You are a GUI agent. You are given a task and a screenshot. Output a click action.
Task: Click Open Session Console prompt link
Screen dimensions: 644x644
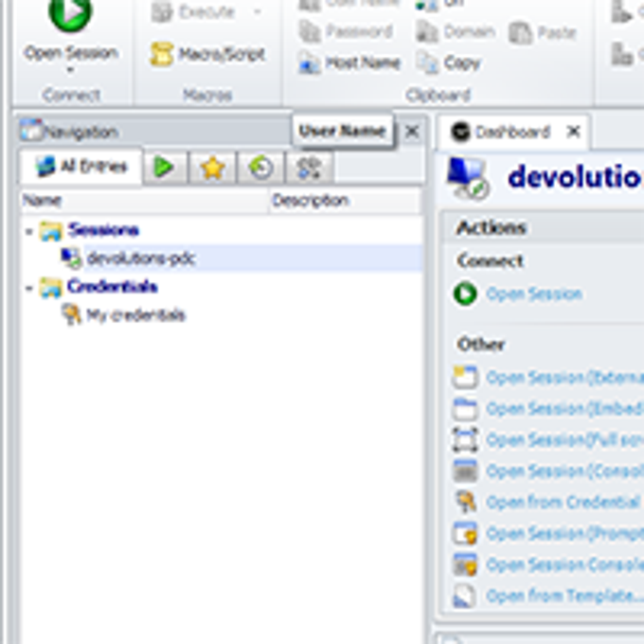coord(564,565)
